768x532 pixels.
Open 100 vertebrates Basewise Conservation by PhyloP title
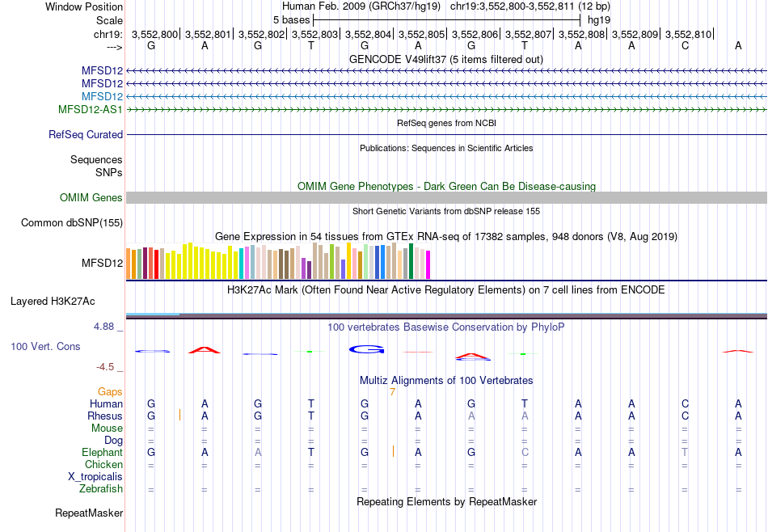pyautogui.click(x=446, y=327)
